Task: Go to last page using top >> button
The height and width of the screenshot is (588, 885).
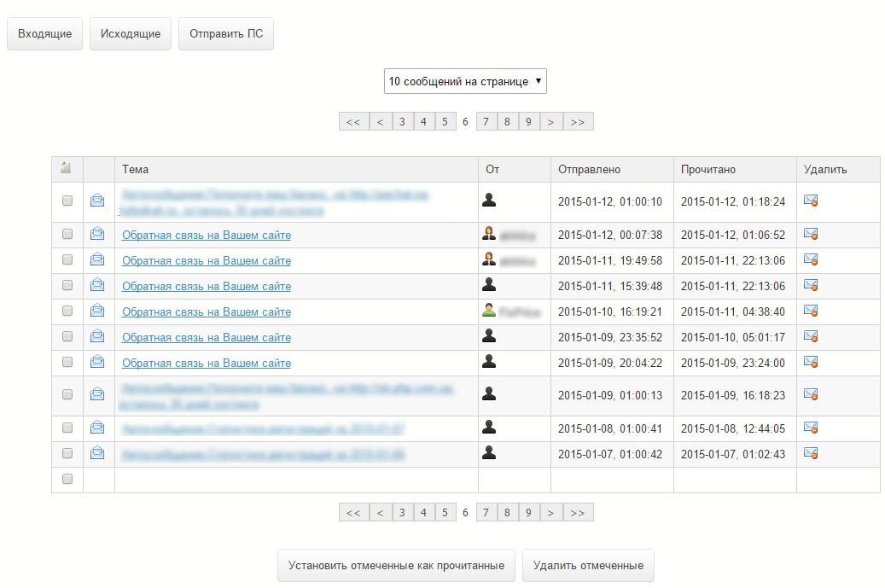Action: point(578,122)
